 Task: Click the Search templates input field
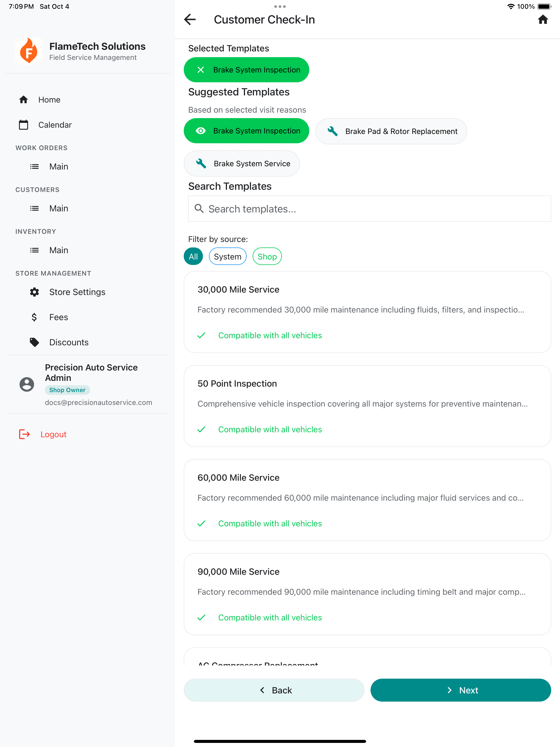[x=369, y=209]
